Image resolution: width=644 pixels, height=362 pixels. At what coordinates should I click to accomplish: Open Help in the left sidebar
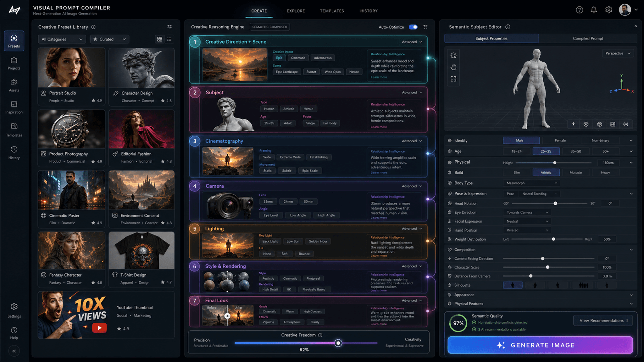point(14,333)
